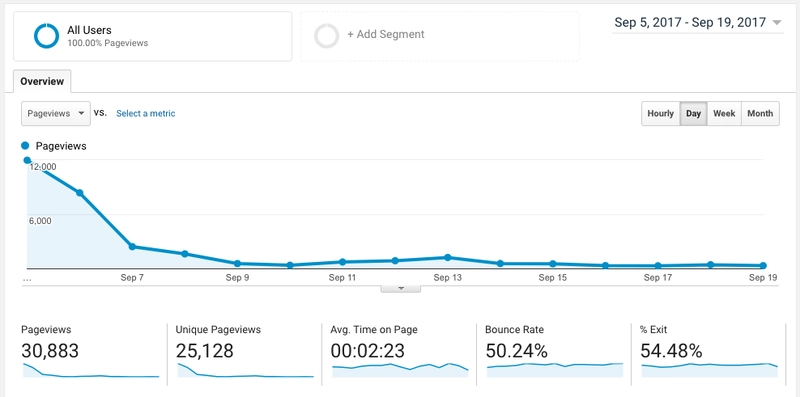Click the All Users segment donut icon
This screenshot has height=397, width=800.
pos(46,36)
